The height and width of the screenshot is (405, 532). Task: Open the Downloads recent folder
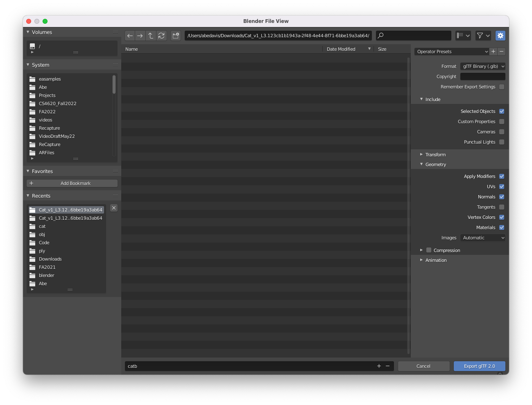point(50,259)
